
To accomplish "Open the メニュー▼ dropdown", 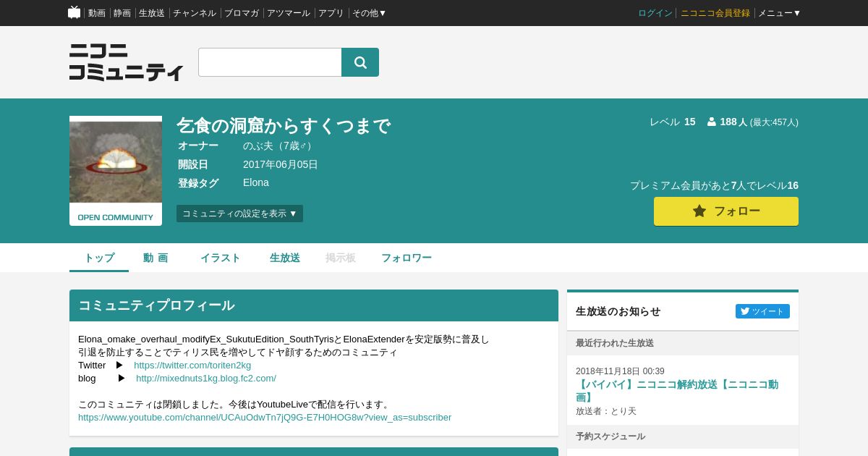I will pos(779,13).
